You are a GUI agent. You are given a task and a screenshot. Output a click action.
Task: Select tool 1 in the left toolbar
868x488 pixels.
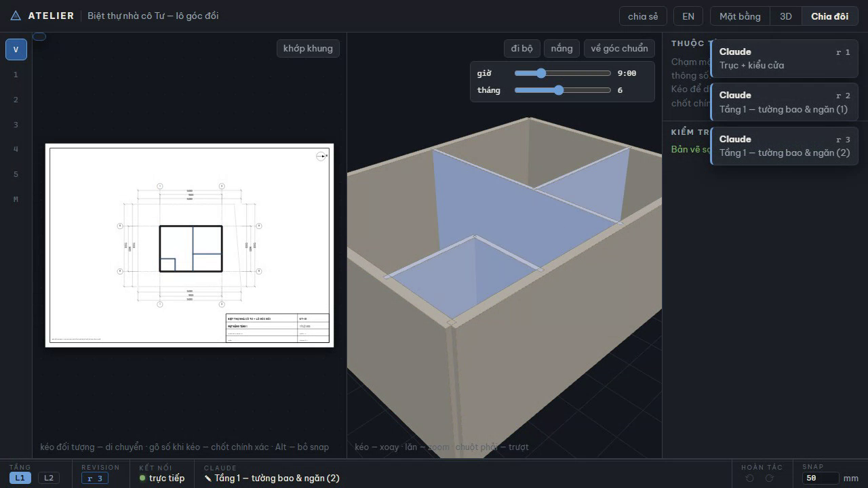(16, 75)
